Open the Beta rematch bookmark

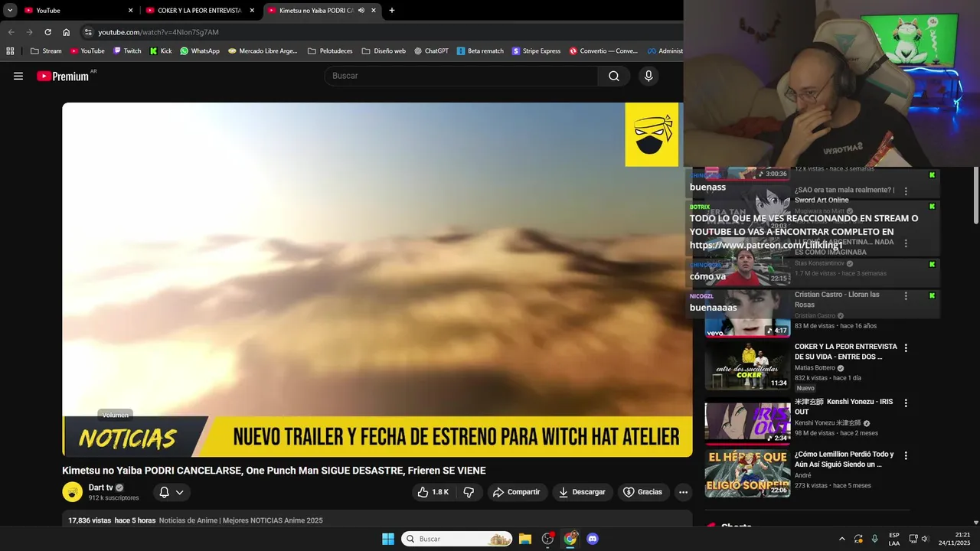[x=480, y=51]
